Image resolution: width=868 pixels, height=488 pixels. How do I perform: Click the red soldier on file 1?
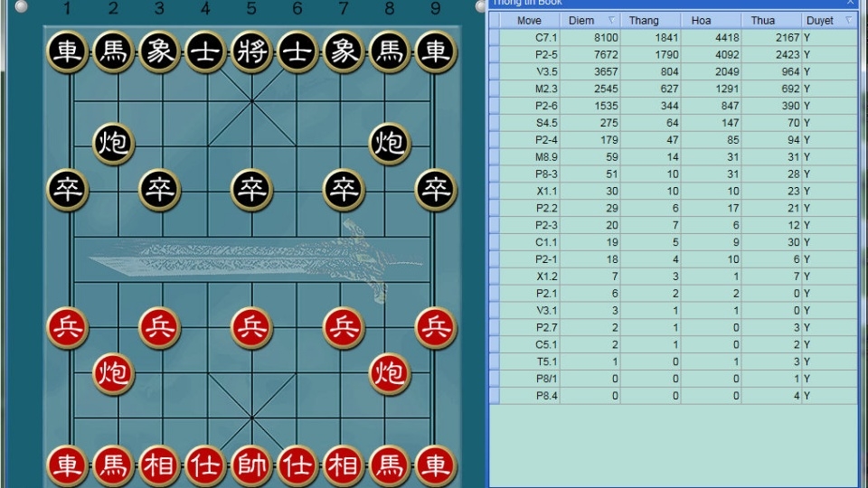pos(68,328)
